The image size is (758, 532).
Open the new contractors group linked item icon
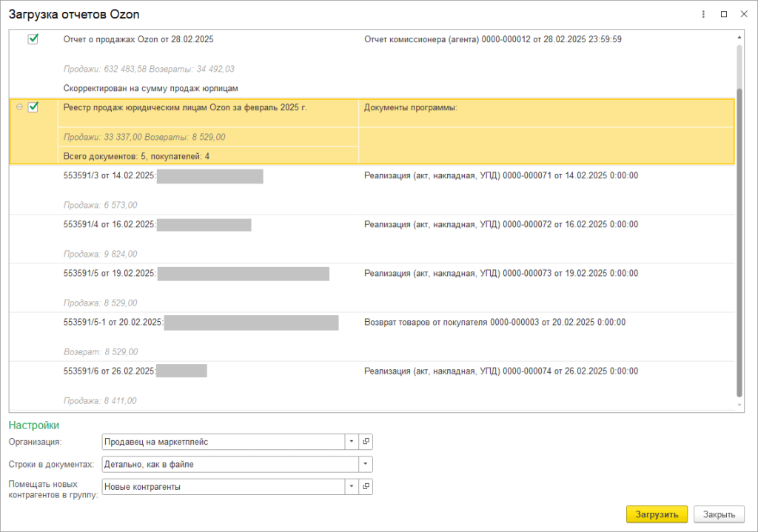366,487
